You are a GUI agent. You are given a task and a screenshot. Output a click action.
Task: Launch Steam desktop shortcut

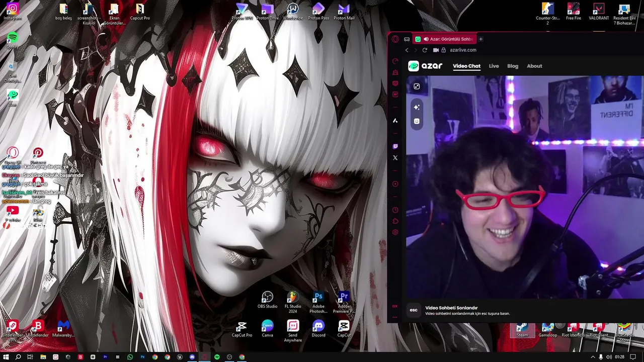click(x=522, y=330)
